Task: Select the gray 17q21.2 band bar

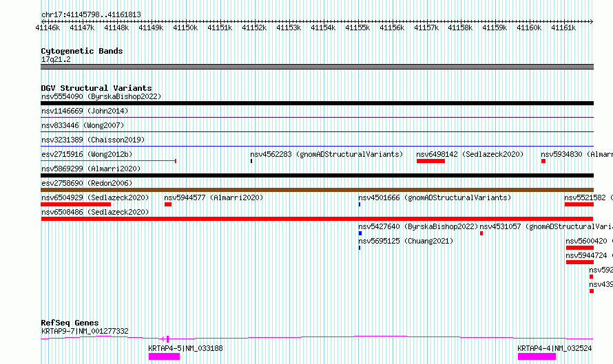Action: [x=317, y=67]
